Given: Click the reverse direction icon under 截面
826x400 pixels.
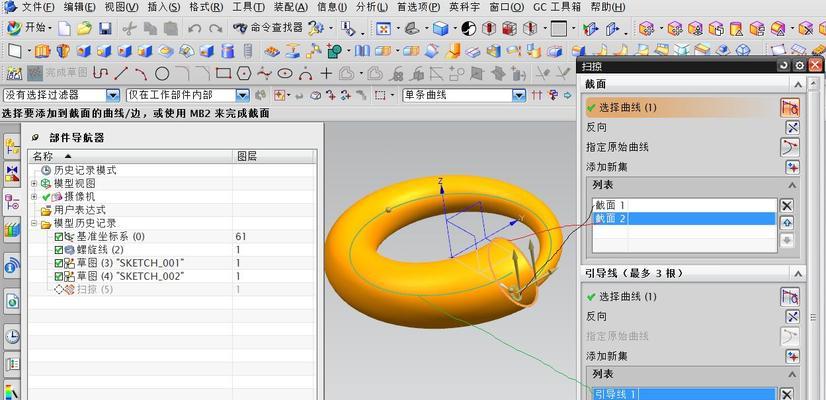Looking at the screenshot, I should tap(791, 127).
